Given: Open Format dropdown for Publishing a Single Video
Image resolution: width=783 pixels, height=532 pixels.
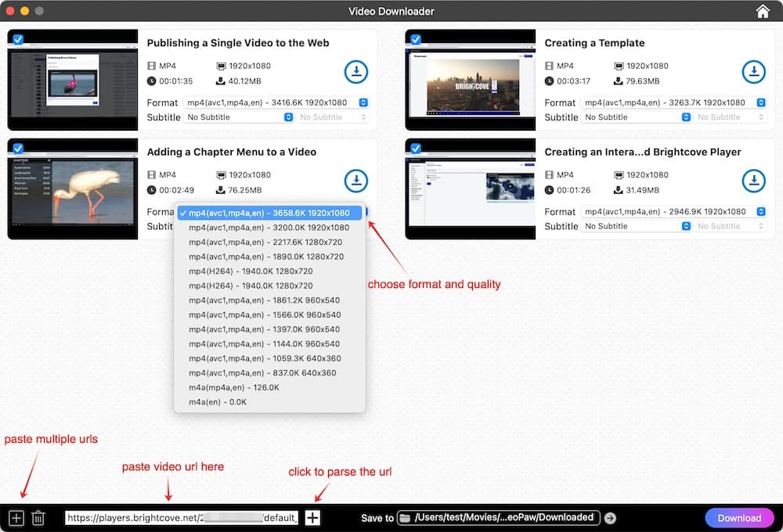Looking at the screenshot, I should 276,102.
